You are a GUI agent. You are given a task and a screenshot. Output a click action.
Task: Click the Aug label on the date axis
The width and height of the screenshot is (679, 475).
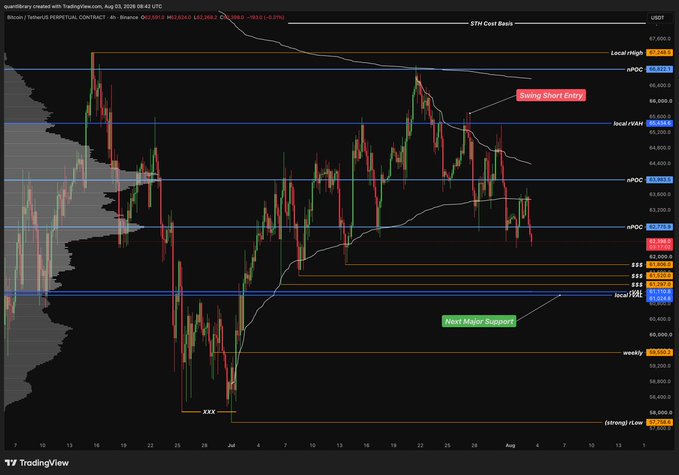pos(510,445)
